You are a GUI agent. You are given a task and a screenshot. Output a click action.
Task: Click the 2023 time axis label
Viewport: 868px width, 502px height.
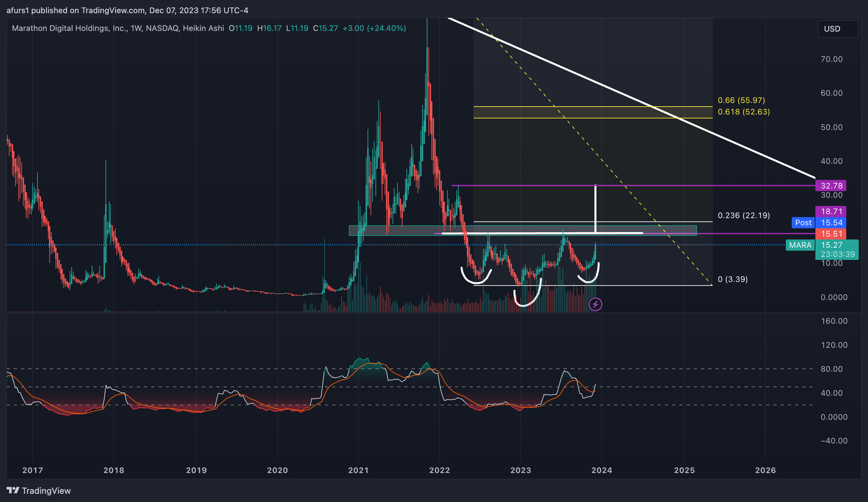[520, 470]
